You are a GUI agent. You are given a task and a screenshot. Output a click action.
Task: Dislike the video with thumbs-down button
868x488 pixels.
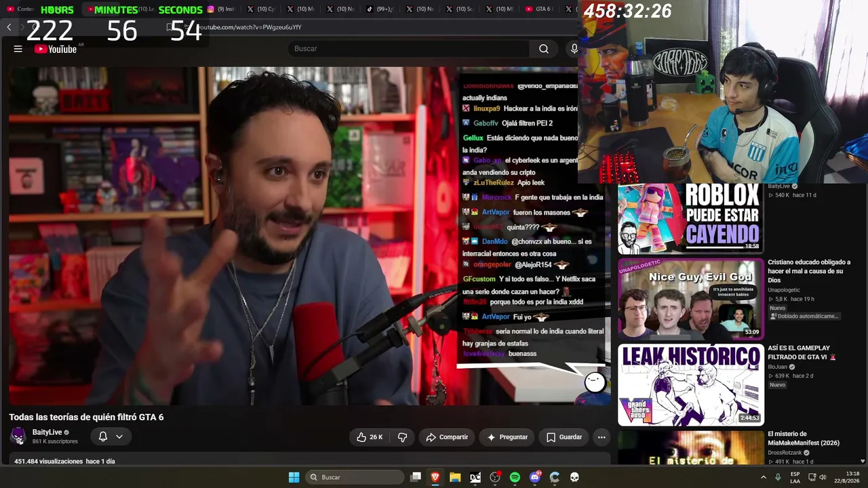point(402,437)
